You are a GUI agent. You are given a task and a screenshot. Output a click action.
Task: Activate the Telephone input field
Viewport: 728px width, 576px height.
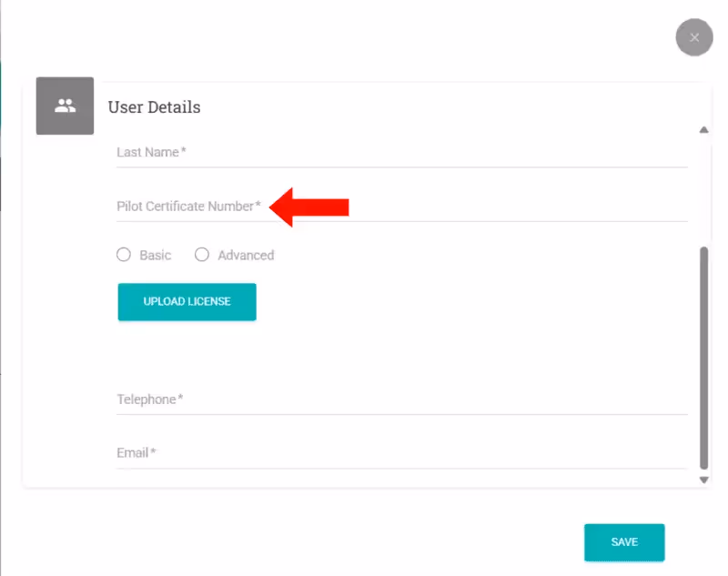coord(400,399)
